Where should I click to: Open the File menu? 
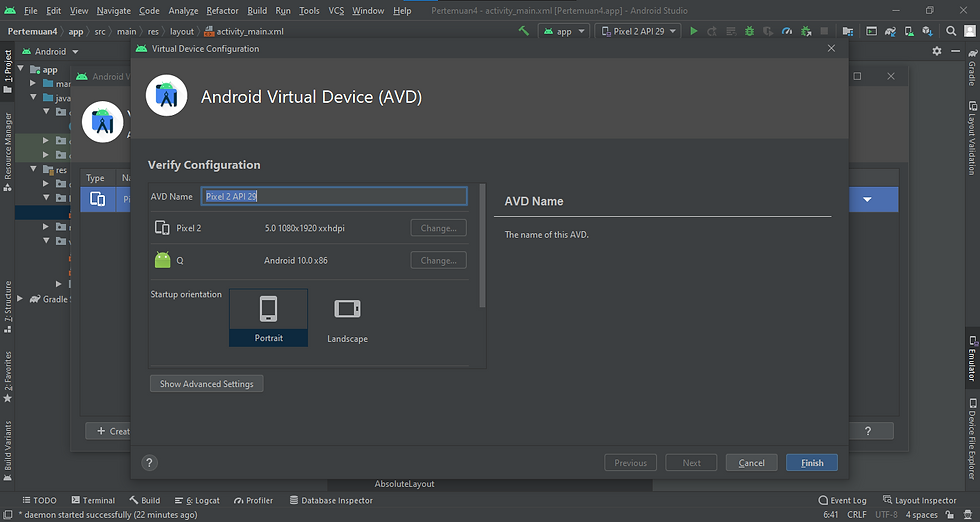31,11
